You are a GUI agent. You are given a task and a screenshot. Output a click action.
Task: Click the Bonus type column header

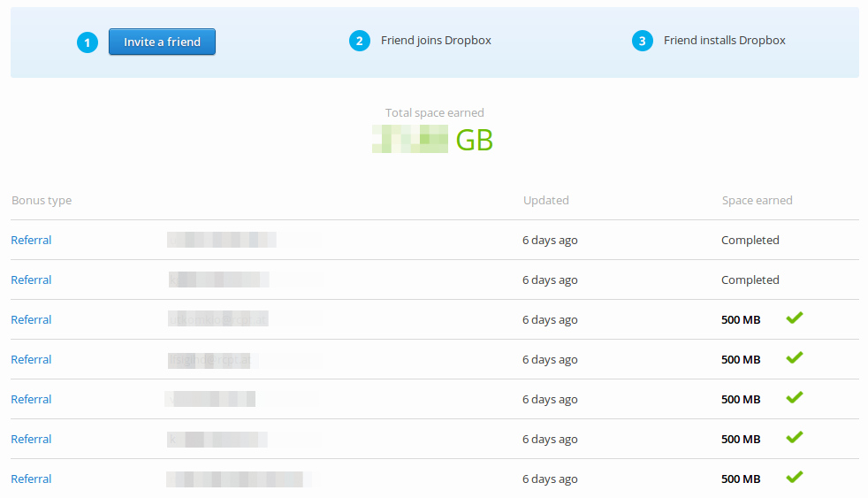pos(42,201)
